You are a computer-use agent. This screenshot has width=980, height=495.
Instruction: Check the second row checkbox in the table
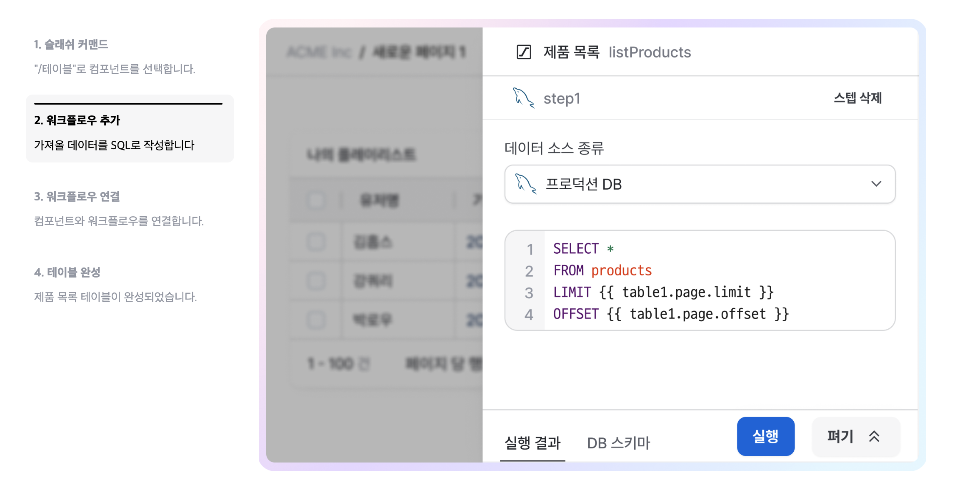316,281
